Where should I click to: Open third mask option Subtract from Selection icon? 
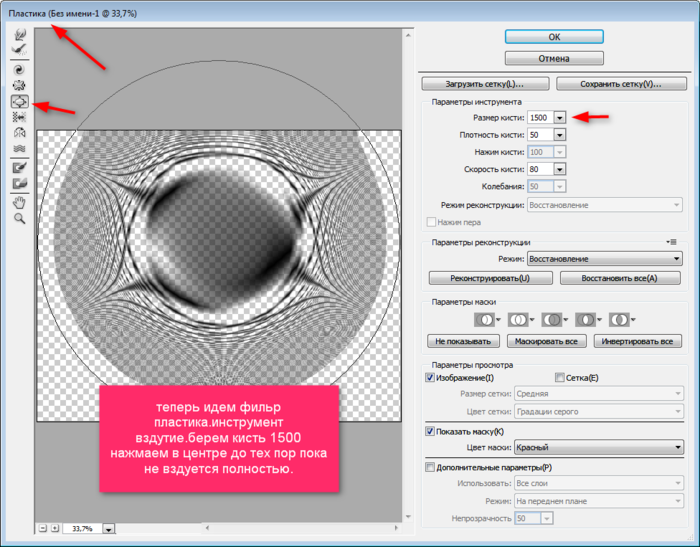point(554,320)
